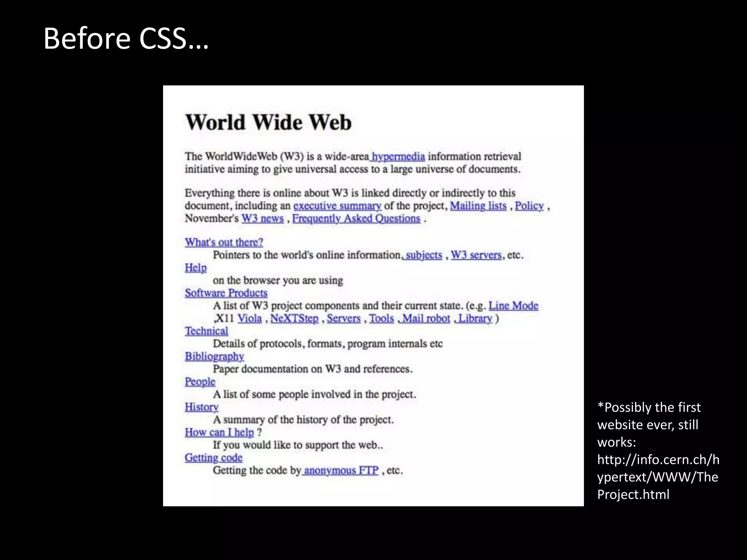
Task: Open the Getting code link
Action: coord(214,458)
